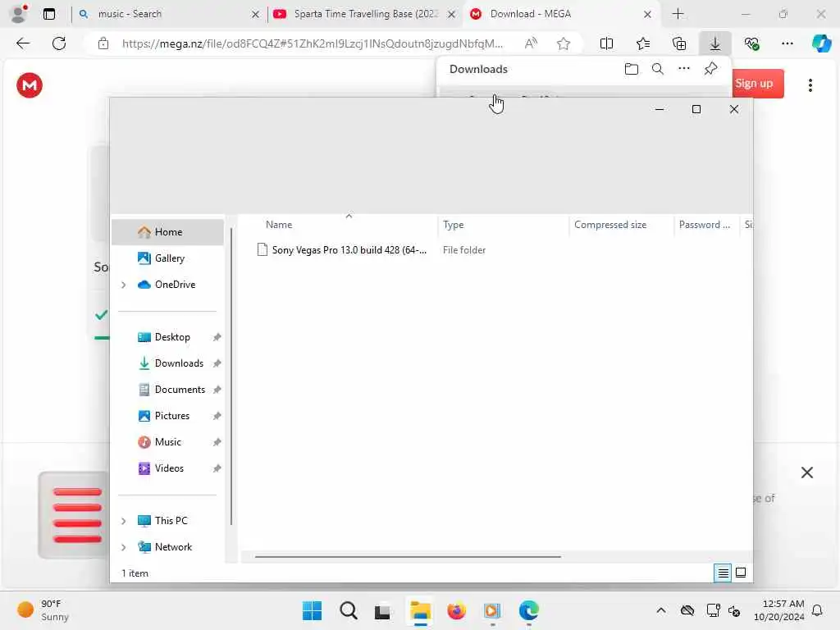Select Home in the navigation pane

167,232
